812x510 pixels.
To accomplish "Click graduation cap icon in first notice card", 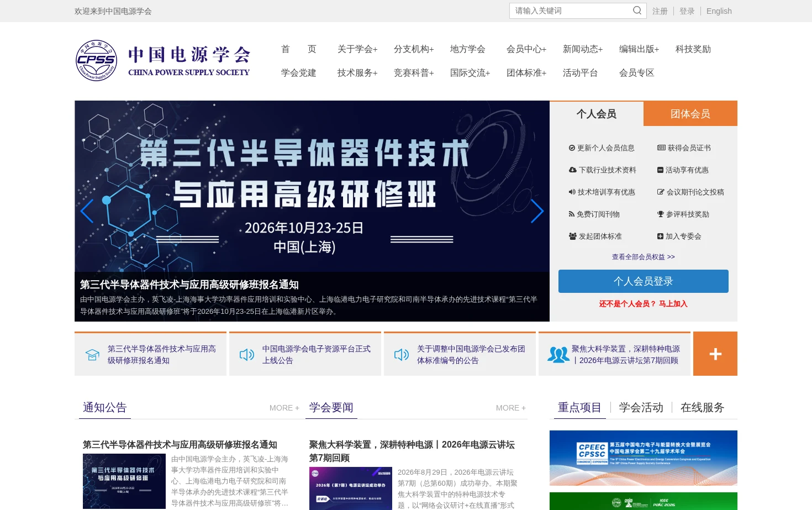I will click(x=93, y=355).
